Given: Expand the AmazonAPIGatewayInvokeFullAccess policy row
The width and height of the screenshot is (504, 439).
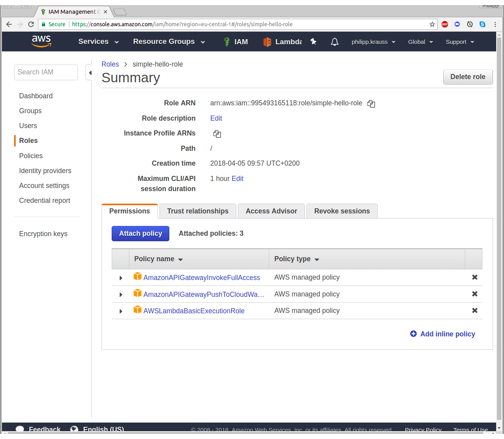Looking at the screenshot, I should pos(121,278).
